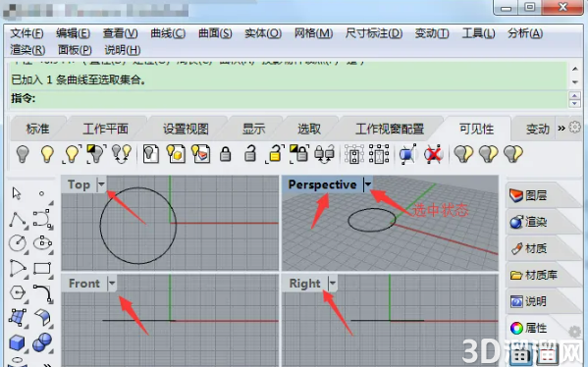Open the 属性 properties panel tab
The width and height of the screenshot is (588, 367).
pos(536,328)
